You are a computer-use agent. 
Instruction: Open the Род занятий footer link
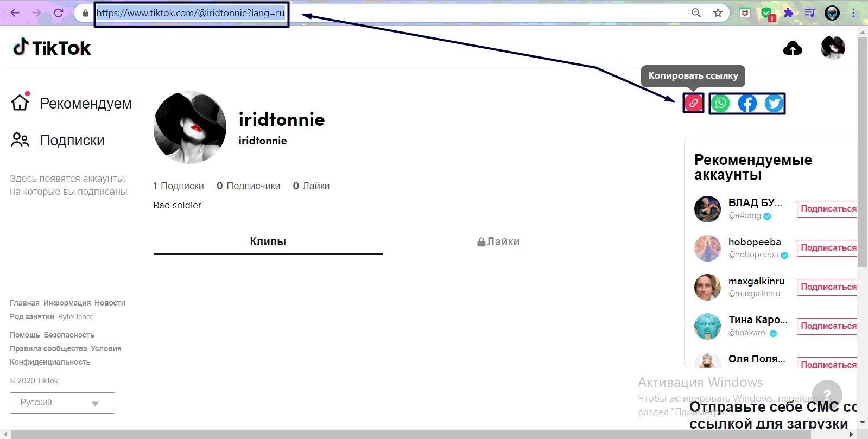tap(32, 316)
